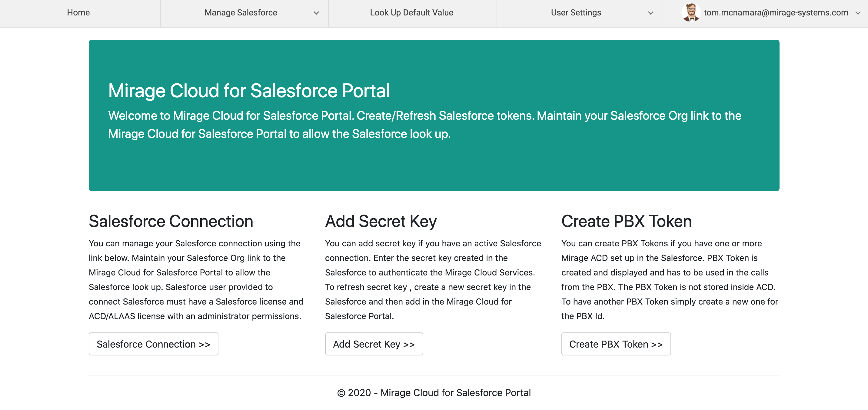The width and height of the screenshot is (868, 410).
Task: Go to Look Up Default Value
Action: (411, 13)
